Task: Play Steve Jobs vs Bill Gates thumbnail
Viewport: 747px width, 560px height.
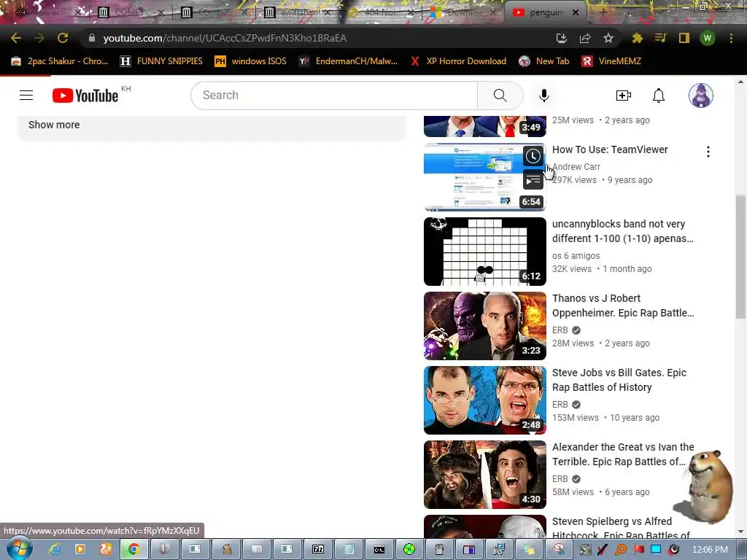Action: [484, 400]
